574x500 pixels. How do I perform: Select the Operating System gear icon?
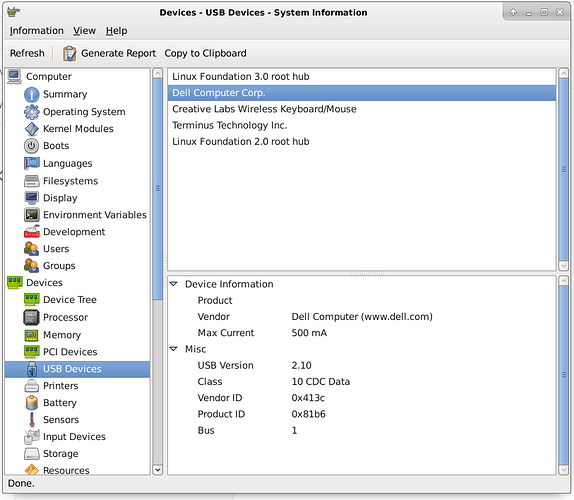[x=31, y=112]
